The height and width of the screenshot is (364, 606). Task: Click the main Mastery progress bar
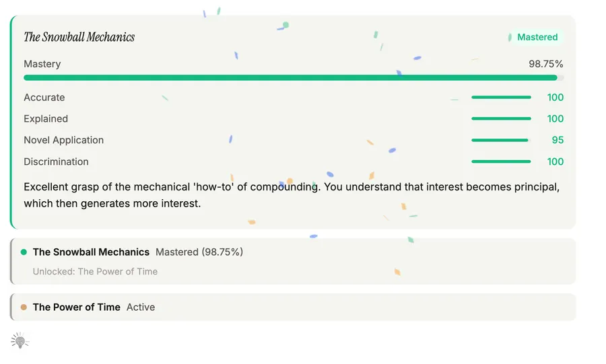(294, 77)
